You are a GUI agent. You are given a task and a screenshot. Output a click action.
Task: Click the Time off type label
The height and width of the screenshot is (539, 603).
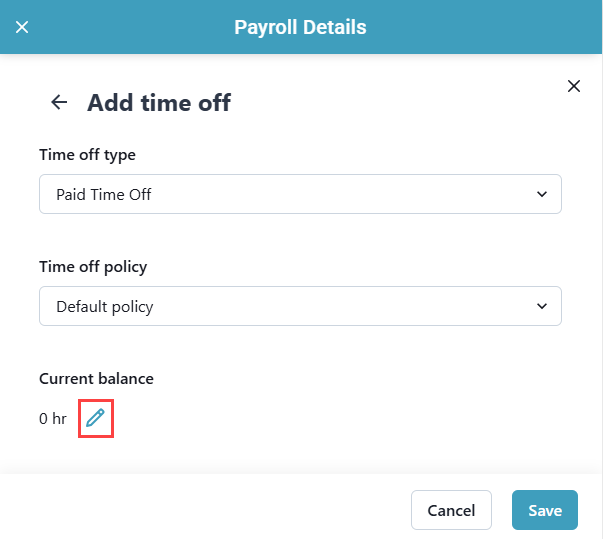[87, 155]
